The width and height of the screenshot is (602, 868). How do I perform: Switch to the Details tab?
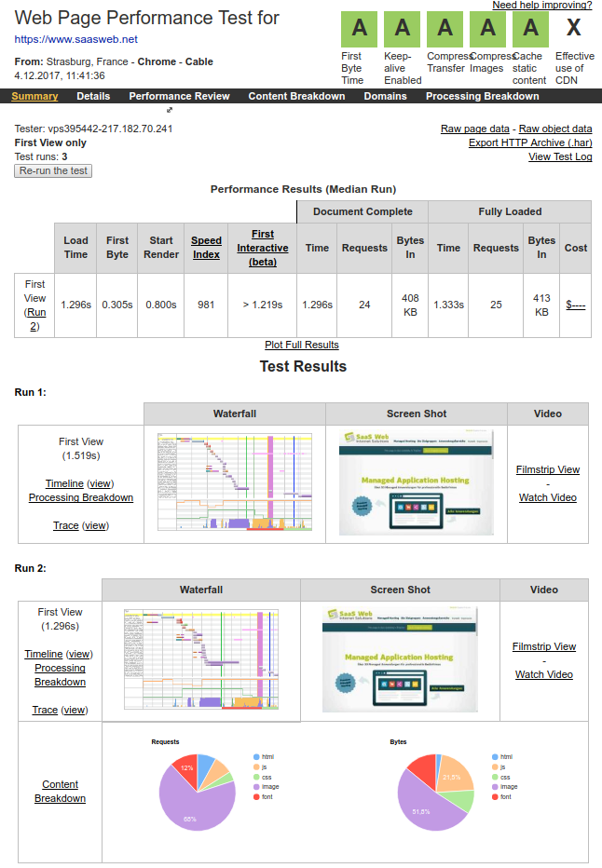(x=93, y=96)
